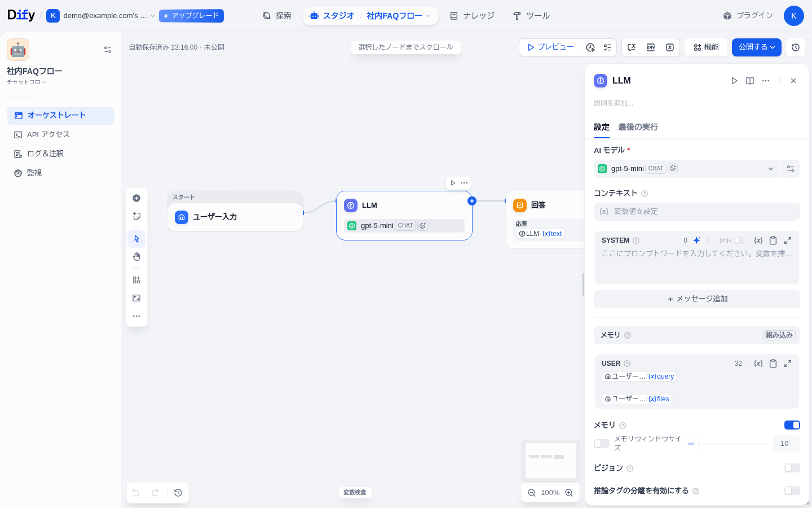Add a note with the canvas note tool
The height and width of the screenshot is (508, 812).
[x=136, y=216]
